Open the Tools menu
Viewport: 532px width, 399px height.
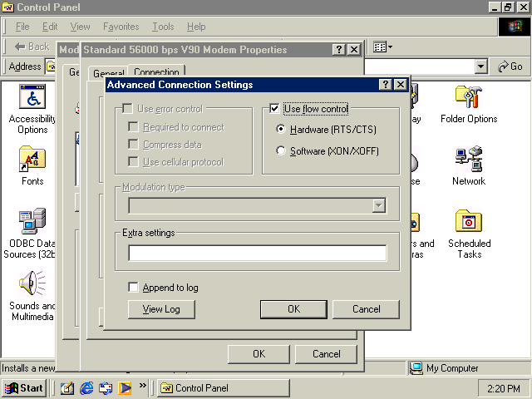point(163,27)
